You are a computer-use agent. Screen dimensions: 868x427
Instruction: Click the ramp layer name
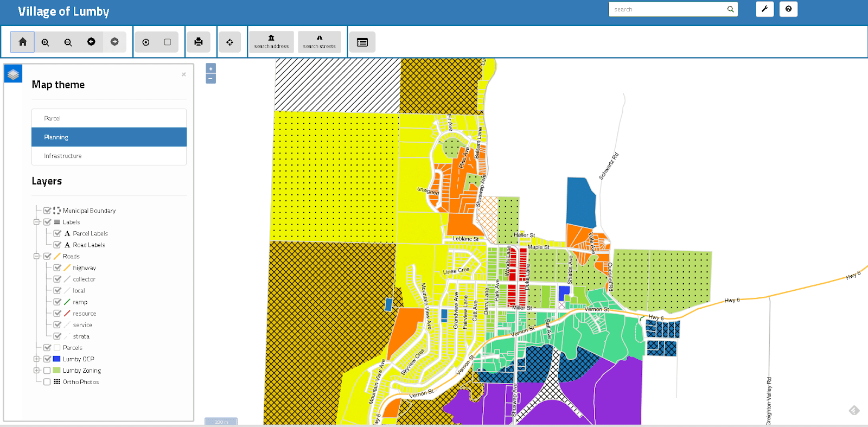(80, 302)
